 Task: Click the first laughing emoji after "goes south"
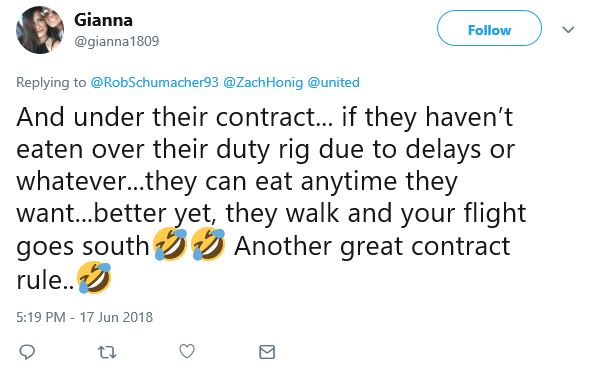pos(170,244)
